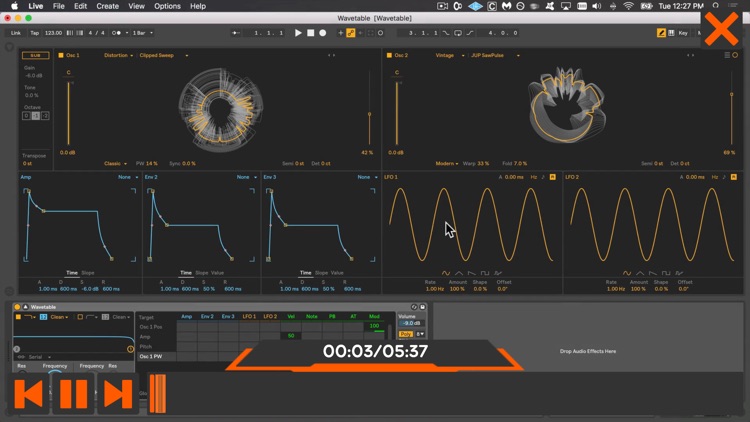Start playback with the transport Play button
Screen dimensions: 750x422
point(298,33)
